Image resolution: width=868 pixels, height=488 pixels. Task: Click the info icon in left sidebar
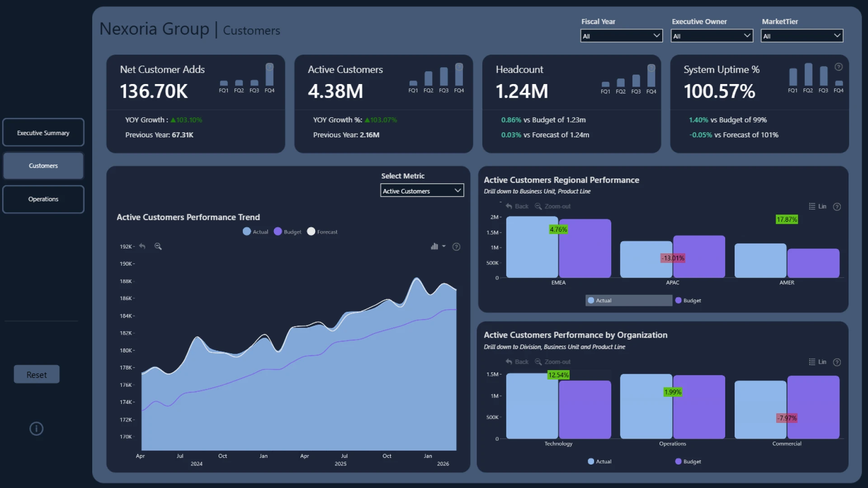click(36, 428)
